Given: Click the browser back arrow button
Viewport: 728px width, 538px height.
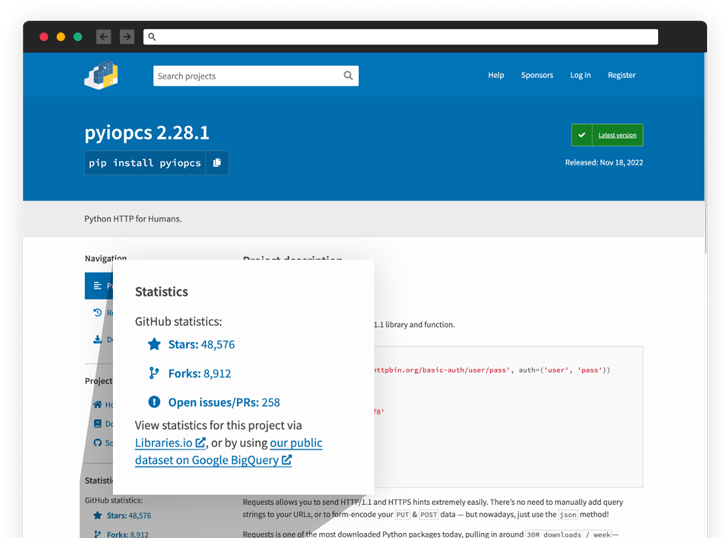Looking at the screenshot, I should 104,37.
